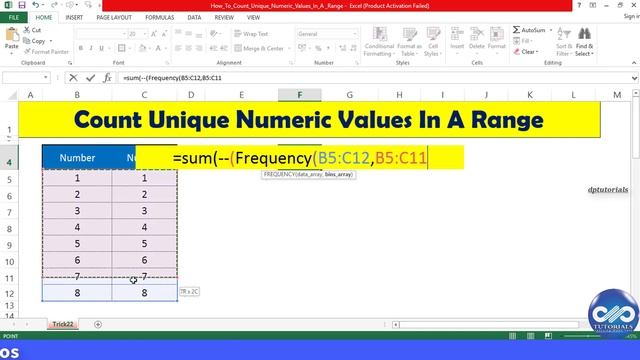
Task: Select row 8 header
Action: coord(9,229)
